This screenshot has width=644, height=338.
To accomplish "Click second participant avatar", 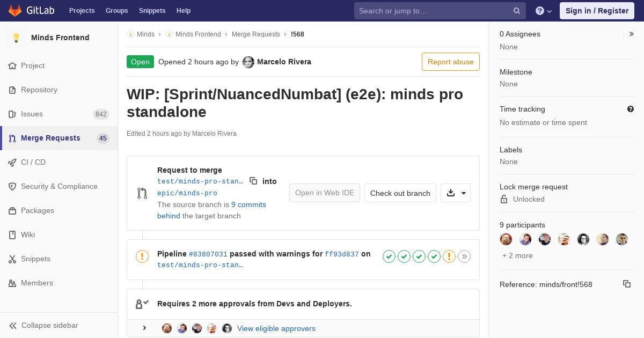I will pos(525,239).
